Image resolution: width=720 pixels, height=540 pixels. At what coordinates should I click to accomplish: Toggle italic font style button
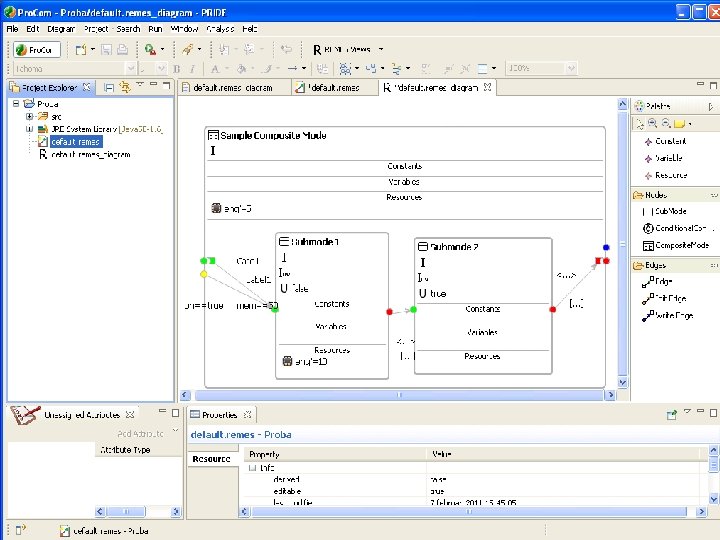coord(191,69)
